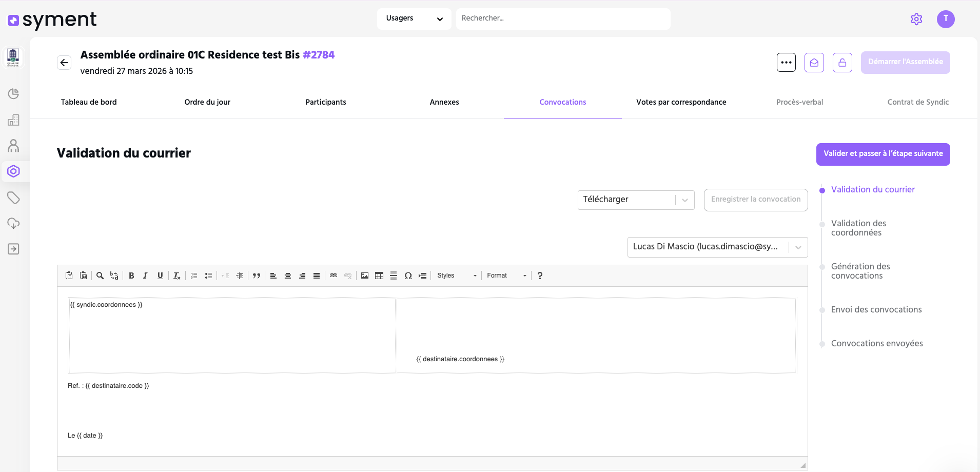This screenshot has width=980, height=472.
Task: Click into the Rechercher search field
Action: (x=563, y=18)
